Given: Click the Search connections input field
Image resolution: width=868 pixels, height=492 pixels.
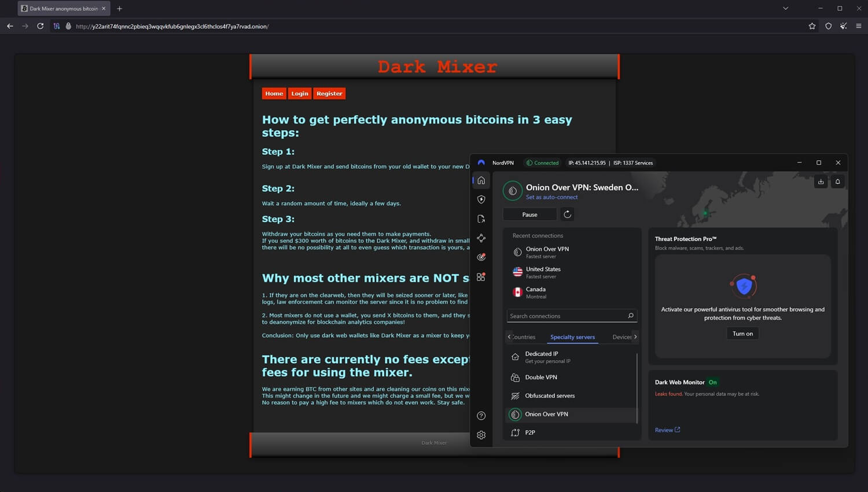Looking at the screenshot, I should coord(567,316).
